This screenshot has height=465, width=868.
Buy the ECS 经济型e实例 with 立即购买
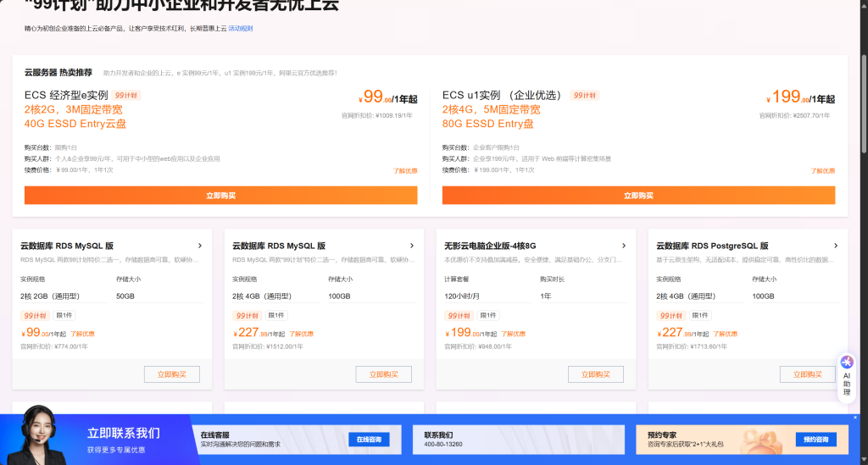tap(221, 195)
